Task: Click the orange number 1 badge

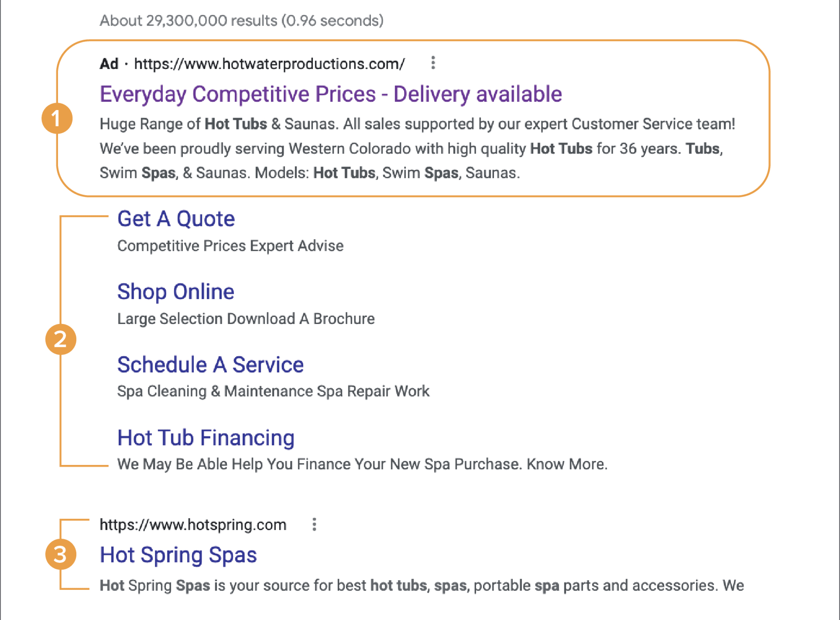Action: tap(57, 118)
